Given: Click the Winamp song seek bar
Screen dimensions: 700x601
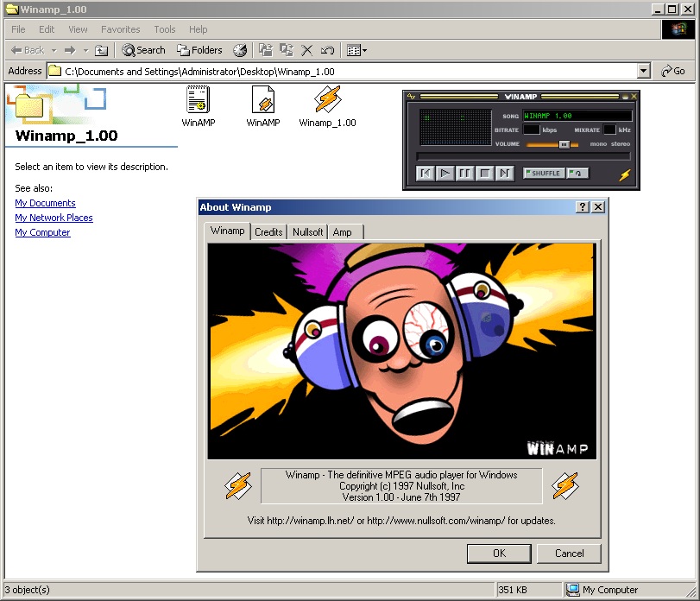Looking at the screenshot, I should (523, 156).
